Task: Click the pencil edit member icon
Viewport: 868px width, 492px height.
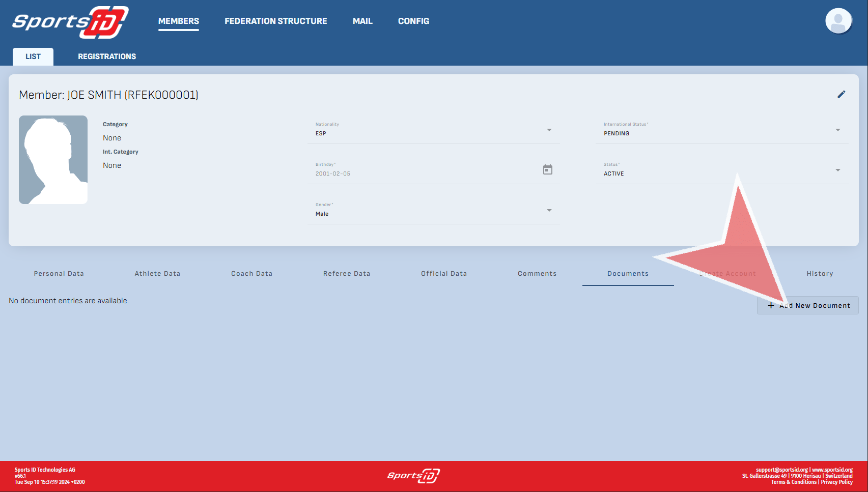Action: click(x=841, y=95)
